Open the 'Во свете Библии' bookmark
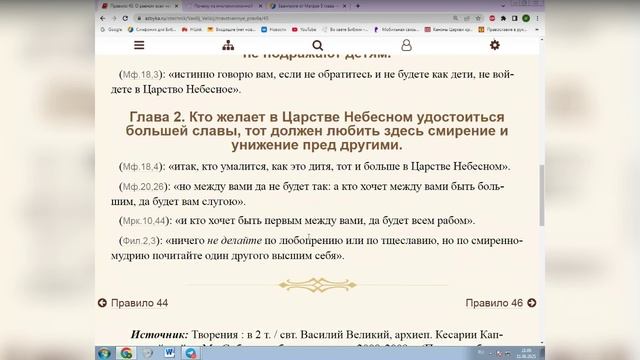This screenshot has height=360, width=640. (x=345, y=29)
